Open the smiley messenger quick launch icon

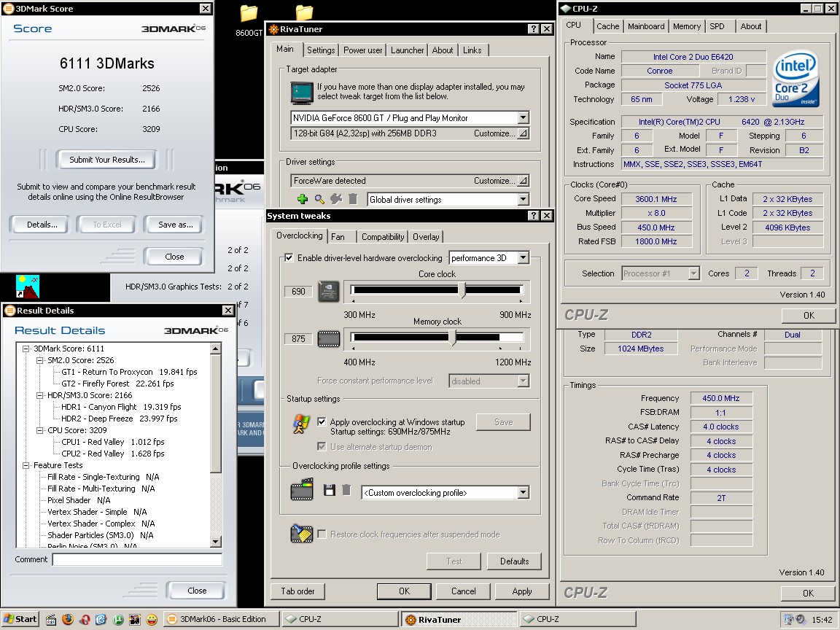pos(152,619)
